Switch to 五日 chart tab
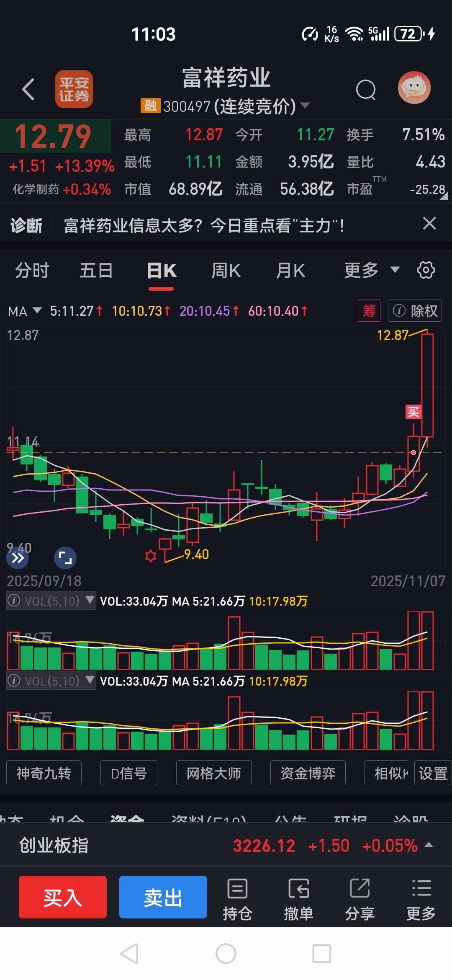 click(x=96, y=270)
